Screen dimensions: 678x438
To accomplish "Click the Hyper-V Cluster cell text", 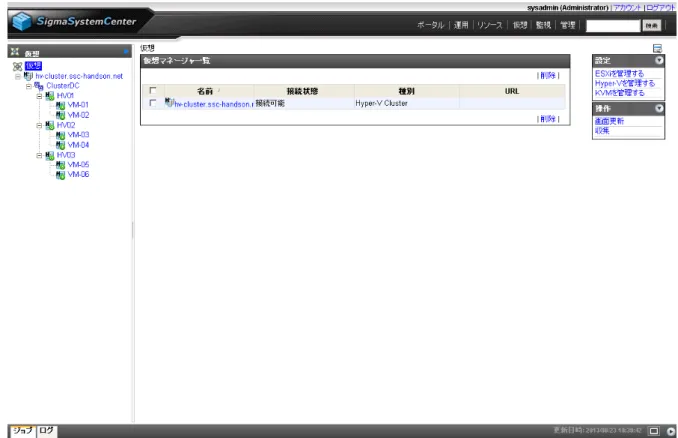I will [381, 103].
